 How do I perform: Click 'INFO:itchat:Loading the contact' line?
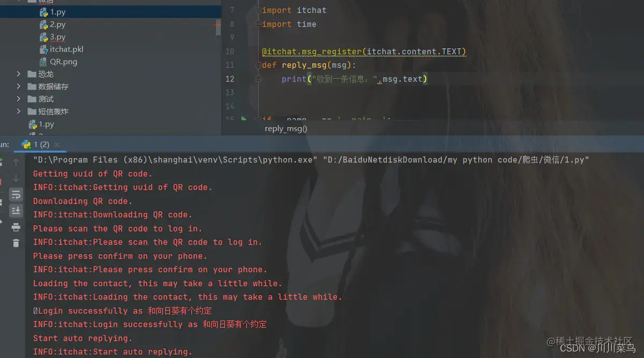[x=188, y=297]
